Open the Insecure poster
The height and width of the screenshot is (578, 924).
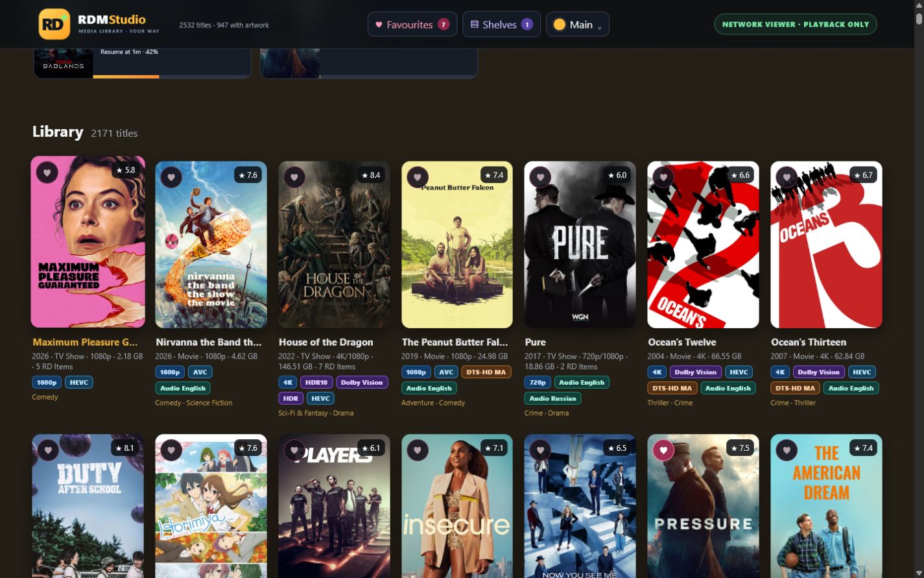point(457,506)
